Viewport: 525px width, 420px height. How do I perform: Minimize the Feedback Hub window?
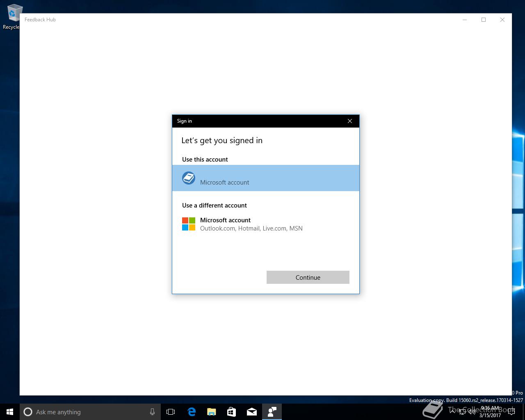(x=465, y=20)
